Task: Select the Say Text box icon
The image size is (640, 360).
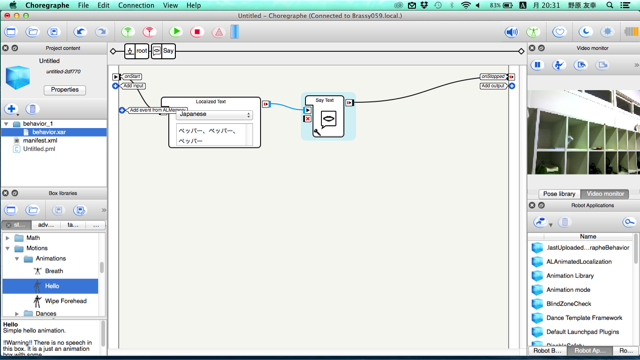Action: (x=329, y=120)
